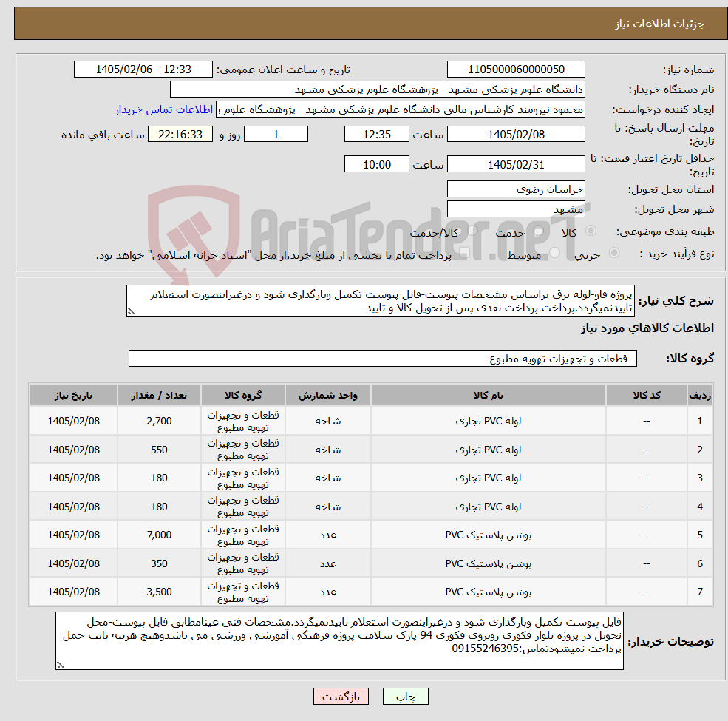728x721 pixels.
Task: Click unit عدد in row 6
Action: pos(328,563)
